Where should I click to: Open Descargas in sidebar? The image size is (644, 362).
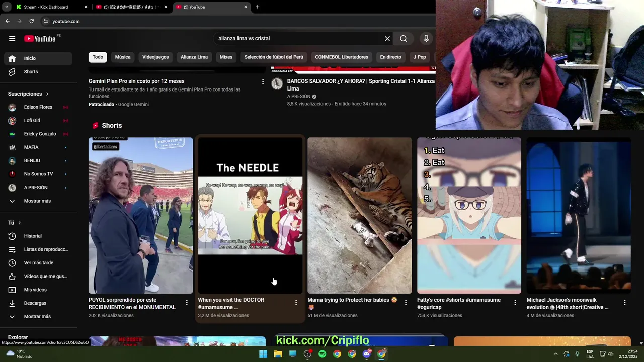[38, 303]
